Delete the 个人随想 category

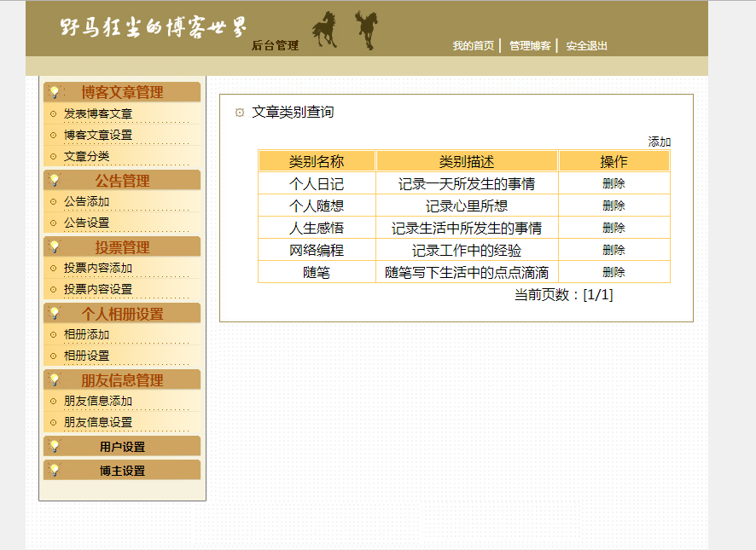[x=614, y=206]
